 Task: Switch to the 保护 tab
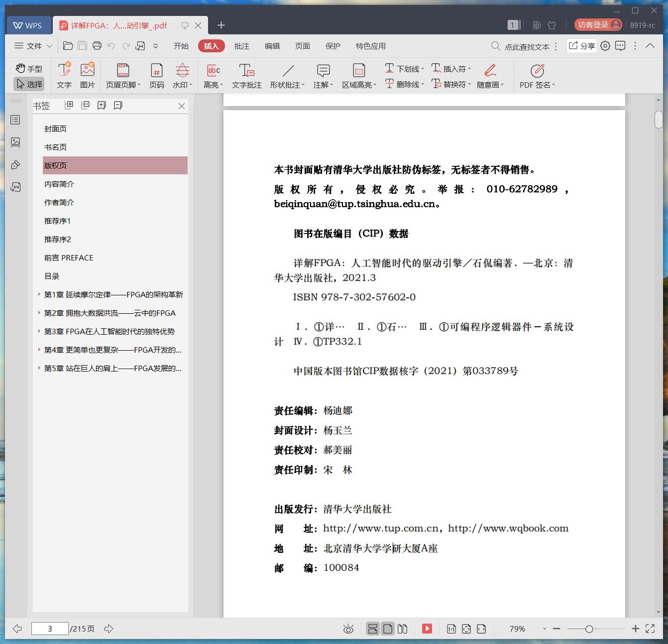click(333, 46)
